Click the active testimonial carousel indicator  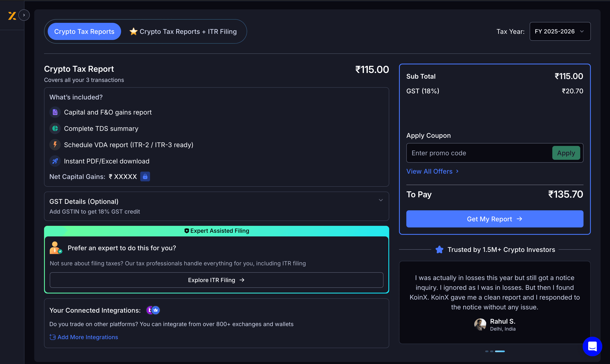coord(500,352)
